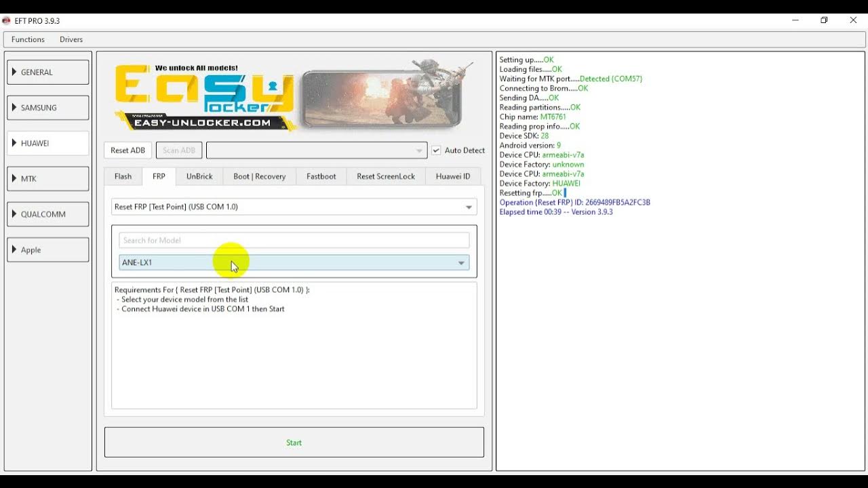Click the 'Chip name: MT6761' log line

(533, 117)
